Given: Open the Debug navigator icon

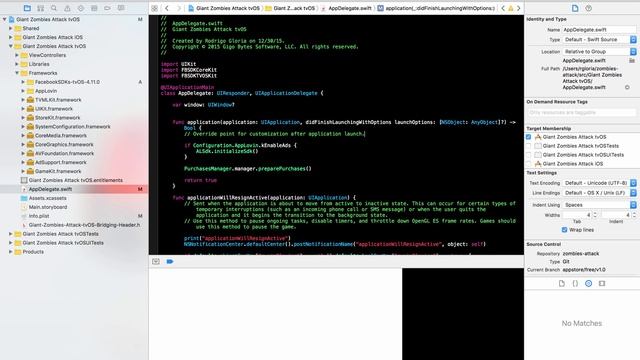Looking at the screenshot, I should [x=94, y=8].
